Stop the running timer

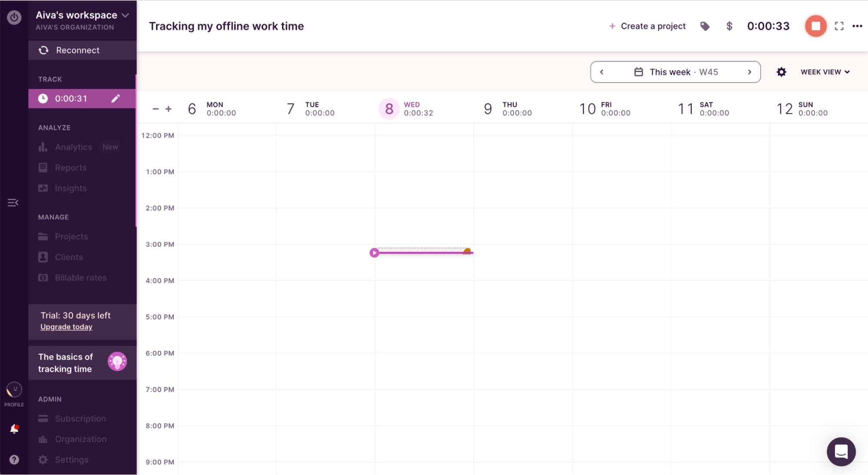click(815, 26)
